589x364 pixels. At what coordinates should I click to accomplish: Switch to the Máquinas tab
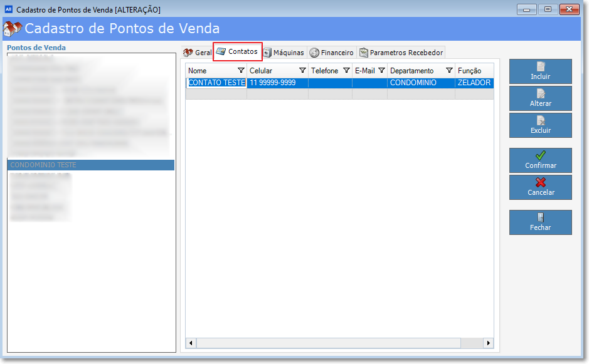pyautogui.click(x=284, y=53)
